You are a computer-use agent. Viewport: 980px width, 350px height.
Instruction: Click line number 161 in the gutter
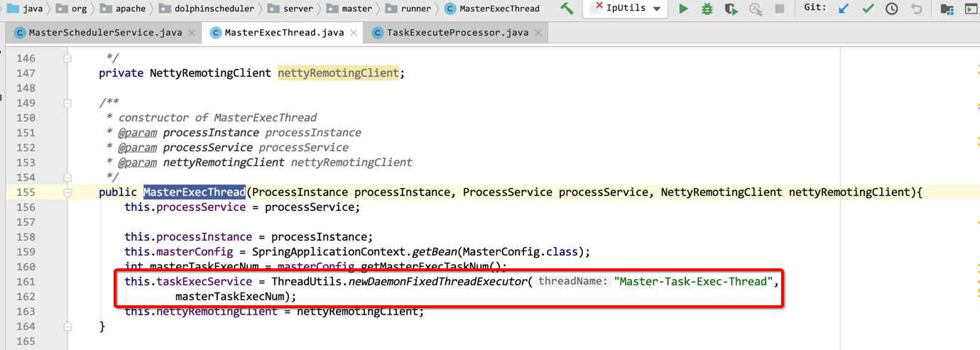[26, 282]
